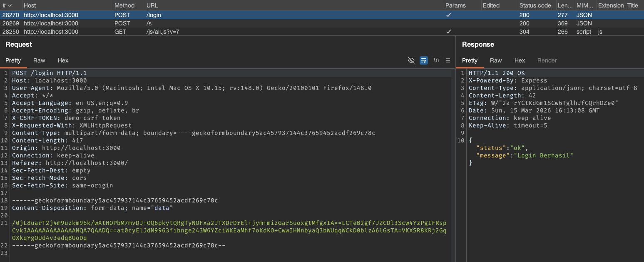
Task: Sort the table by Method column
Action: [124, 5]
